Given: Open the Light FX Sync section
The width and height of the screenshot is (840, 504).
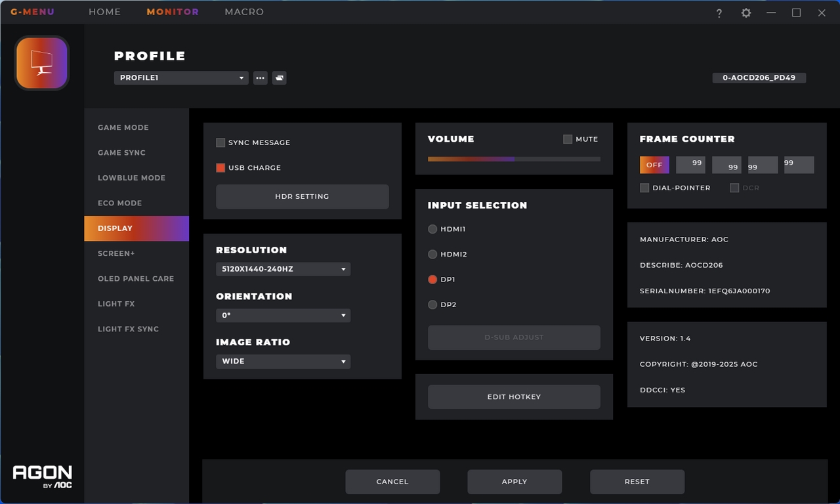Looking at the screenshot, I should [x=136, y=329].
